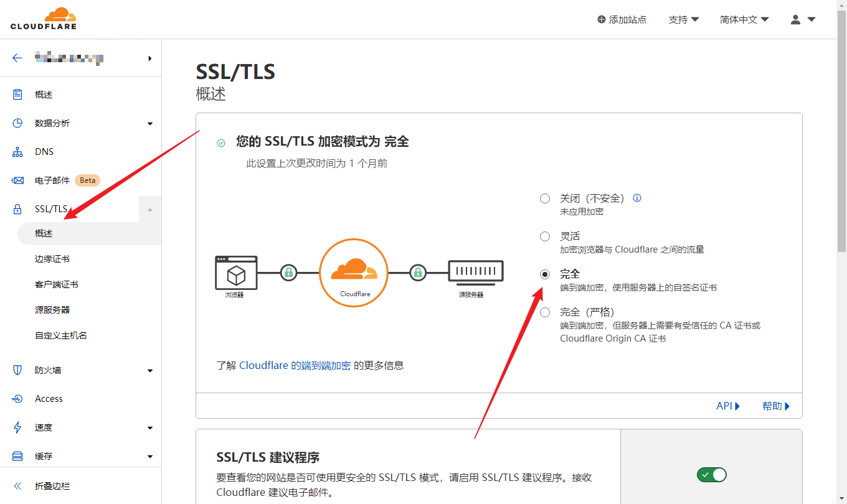Click the 此设置上次更改时间为 1 个月前 text

coord(317,164)
